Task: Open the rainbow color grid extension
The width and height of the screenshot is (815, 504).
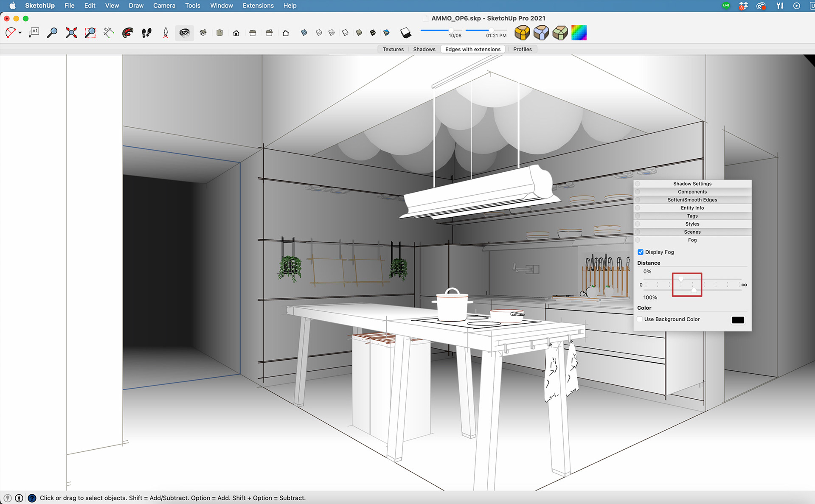Action: tap(579, 33)
